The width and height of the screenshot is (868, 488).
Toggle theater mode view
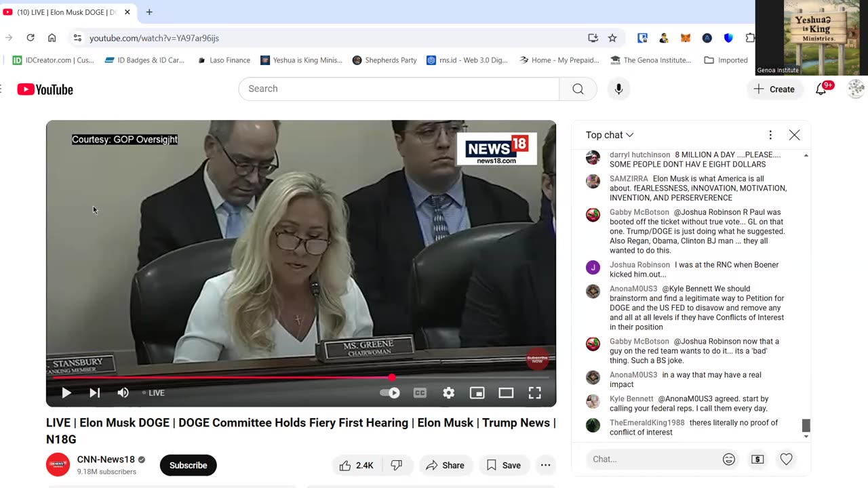point(506,392)
